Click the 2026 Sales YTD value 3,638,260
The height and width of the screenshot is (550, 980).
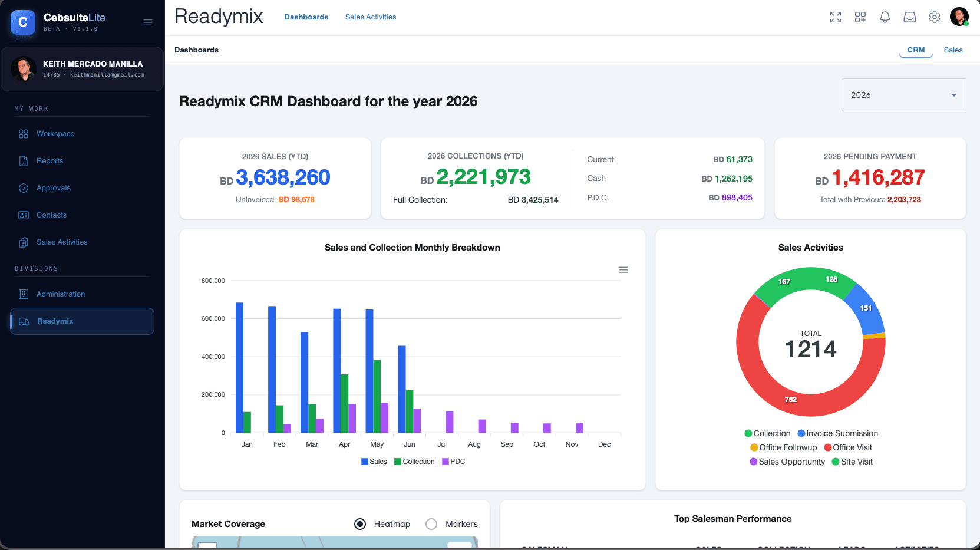(283, 177)
